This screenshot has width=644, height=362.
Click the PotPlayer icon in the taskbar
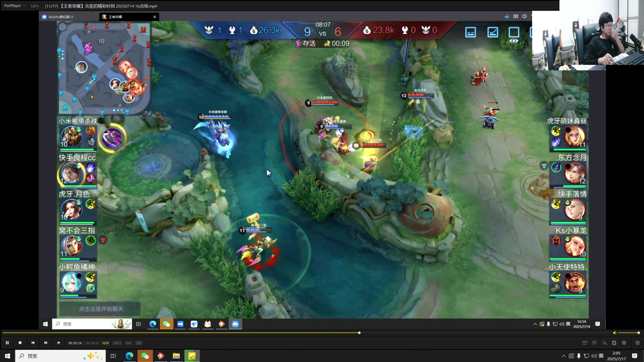pos(192,356)
